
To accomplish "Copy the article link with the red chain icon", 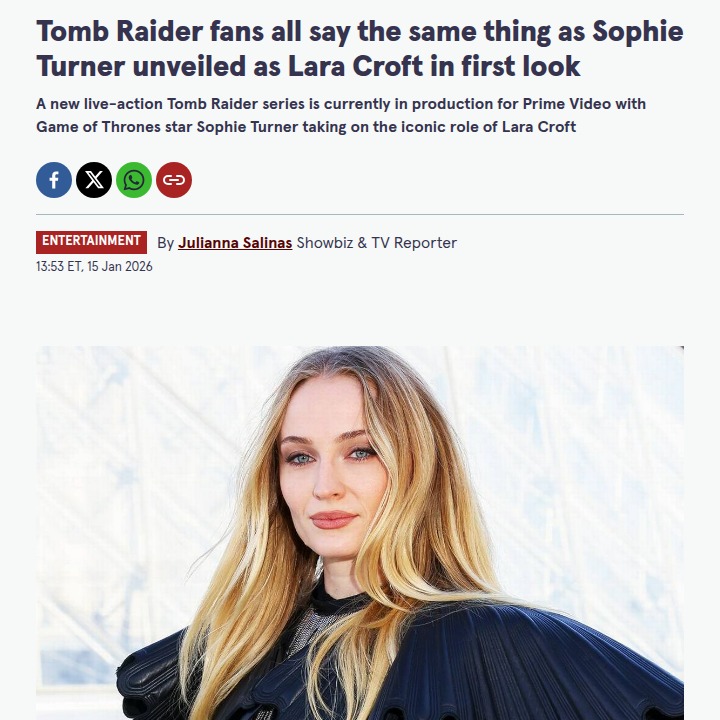I will click(174, 180).
